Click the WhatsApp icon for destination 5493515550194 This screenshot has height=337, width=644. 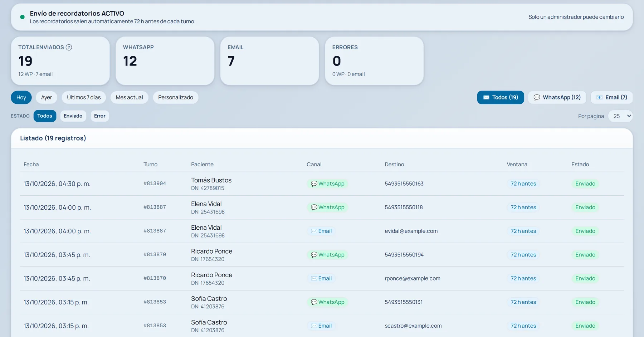pyautogui.click(x=314, y=255)
